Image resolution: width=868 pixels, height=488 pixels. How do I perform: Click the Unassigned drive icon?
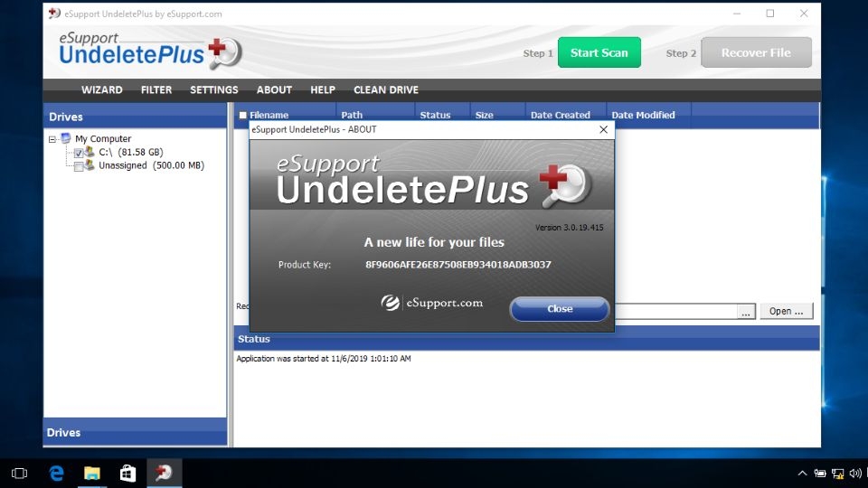click(x=90, y=164)
